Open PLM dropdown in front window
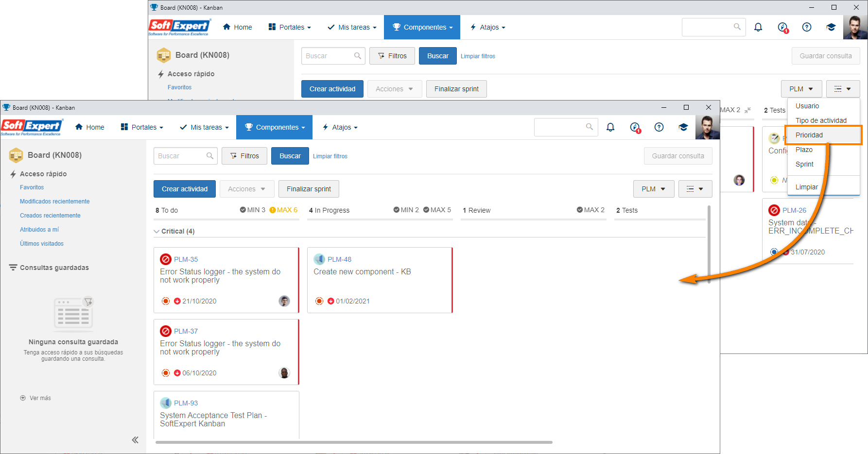This screenshot has height=454, width=868. point(654,189)
